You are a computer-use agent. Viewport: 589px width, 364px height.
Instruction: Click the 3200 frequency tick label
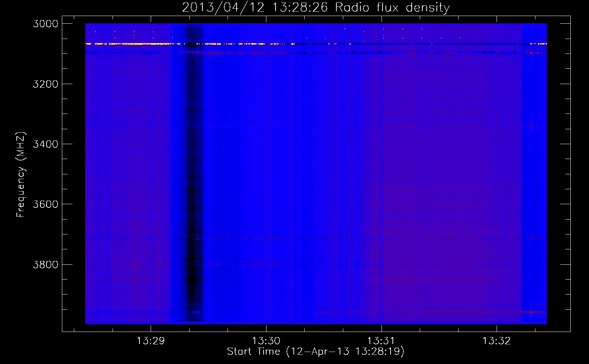(46, 84)
